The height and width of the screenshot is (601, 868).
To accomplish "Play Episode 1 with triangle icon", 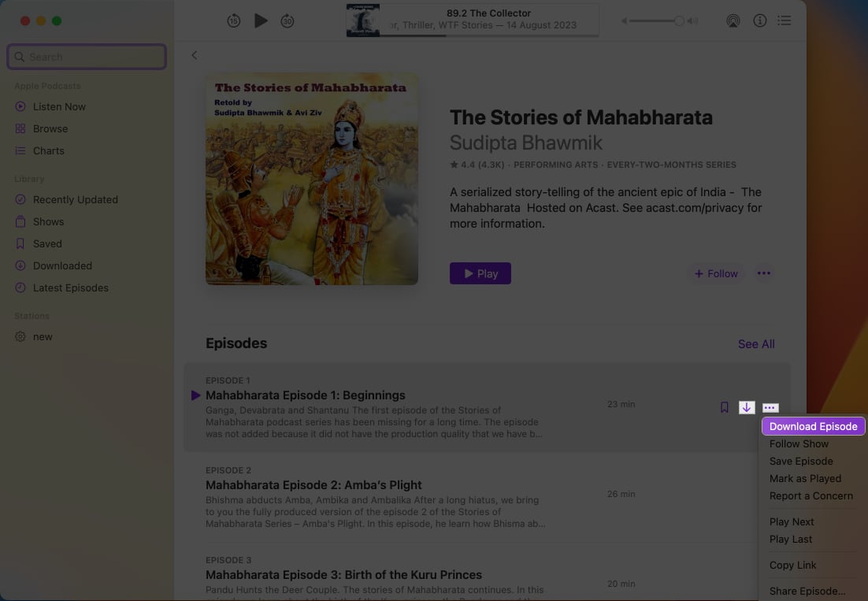I will coord(195,395).
